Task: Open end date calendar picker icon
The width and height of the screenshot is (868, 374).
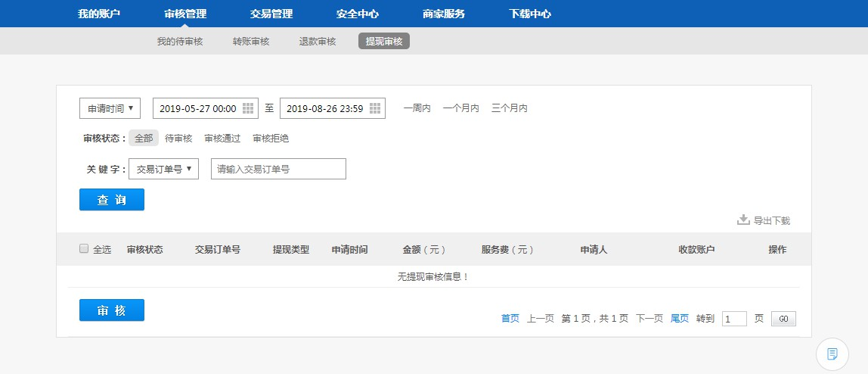Action: pyautogui.click(x=375, y=108)
